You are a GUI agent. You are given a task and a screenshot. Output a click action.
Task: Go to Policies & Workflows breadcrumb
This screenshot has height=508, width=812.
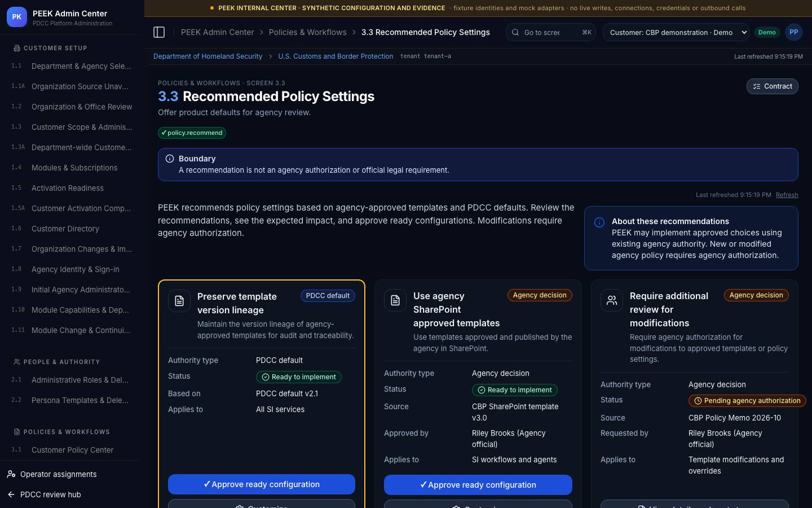[x=308, y=32]
